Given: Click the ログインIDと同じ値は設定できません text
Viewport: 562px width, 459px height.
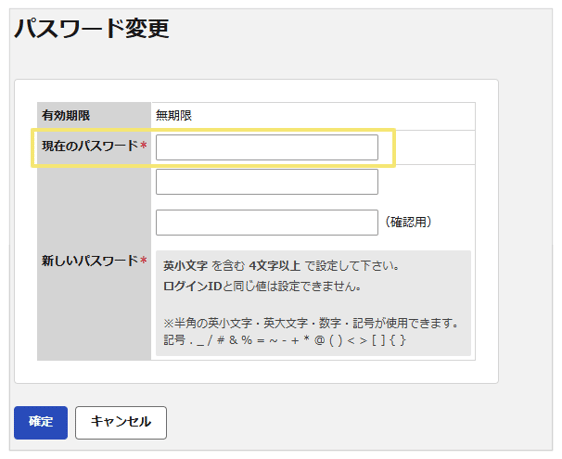Looking at the screenshot, I should click(x=262, y=286).
